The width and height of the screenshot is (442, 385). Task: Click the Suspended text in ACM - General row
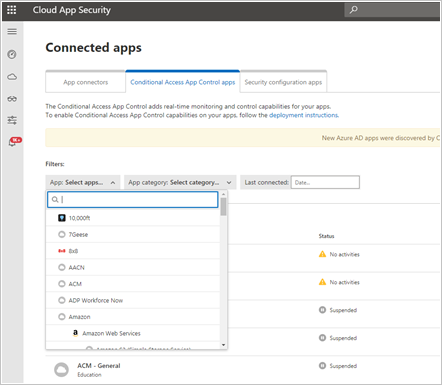[343, 366]
